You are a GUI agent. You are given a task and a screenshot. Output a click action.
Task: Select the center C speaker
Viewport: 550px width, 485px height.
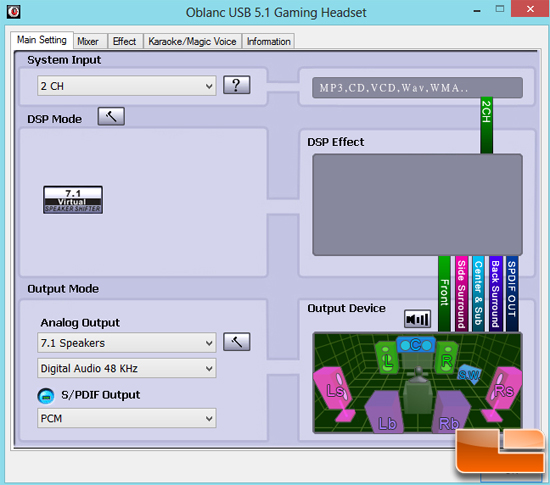pyautogui.click(x=416, y=345)
